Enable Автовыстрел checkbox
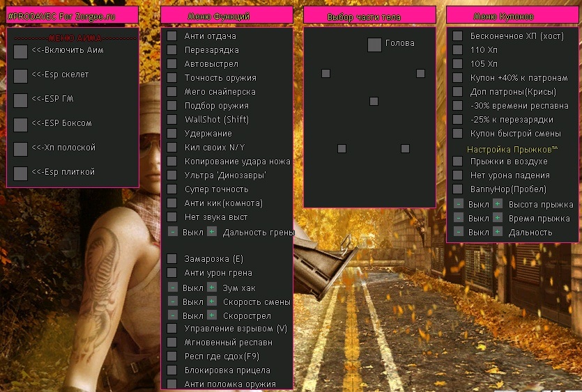Image resolution: width=582 pixels, height=392 pixels. pos(172,64)
